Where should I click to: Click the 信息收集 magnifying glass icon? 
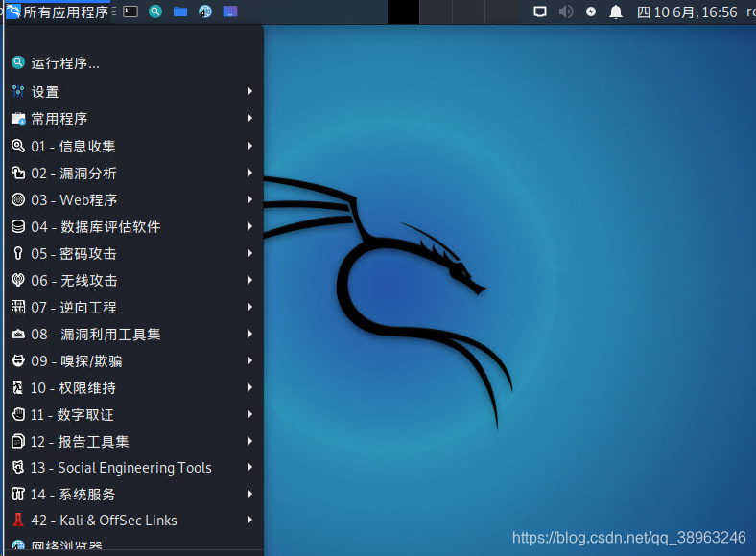coord(18,146)
